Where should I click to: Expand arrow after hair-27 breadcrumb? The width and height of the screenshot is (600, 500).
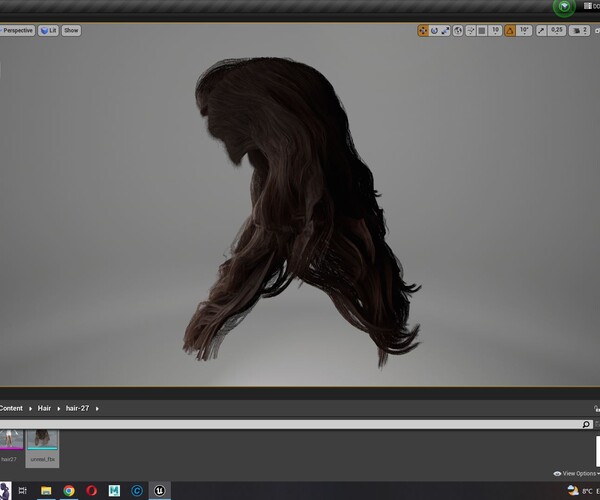(x=97, y=409)
